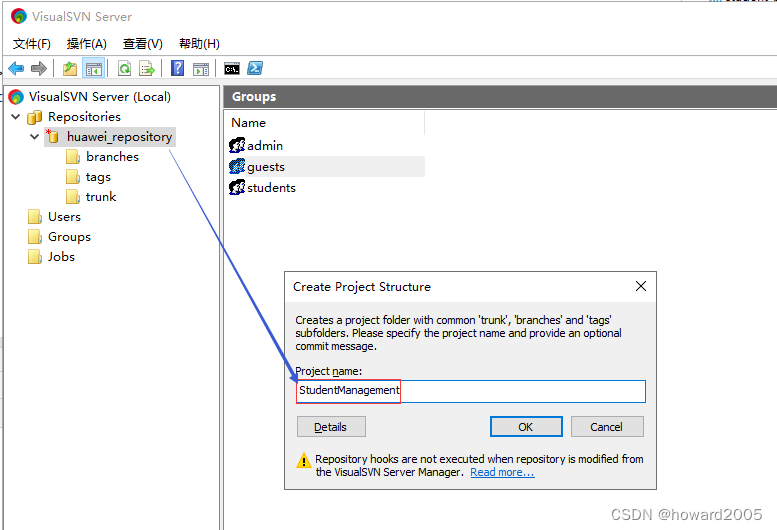Image resolution: width=777 pixels, height=530 pixels.
Task: Open the Read more… link
Action: coord(502,472)
